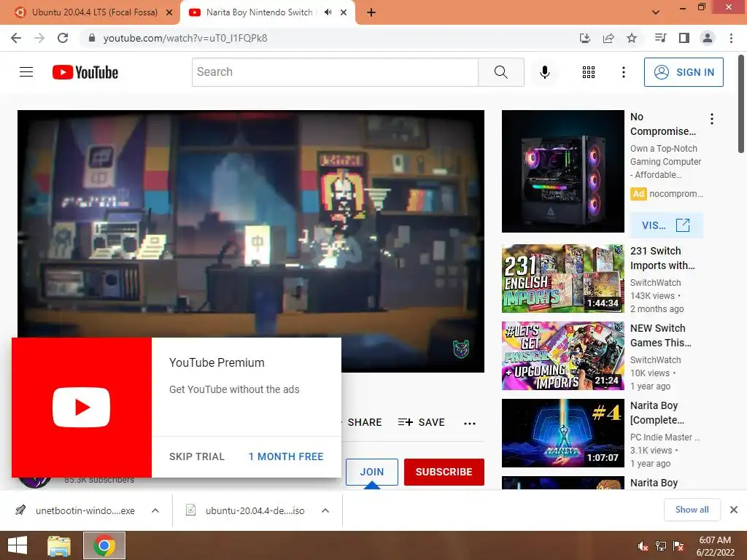Close the downloads bar
Screen dimensions: 747x560
click(734, 510)
